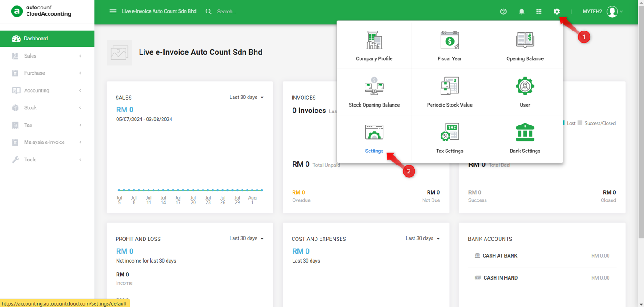Click the AutoCount Cloud Accounting logo

point(41,11)
